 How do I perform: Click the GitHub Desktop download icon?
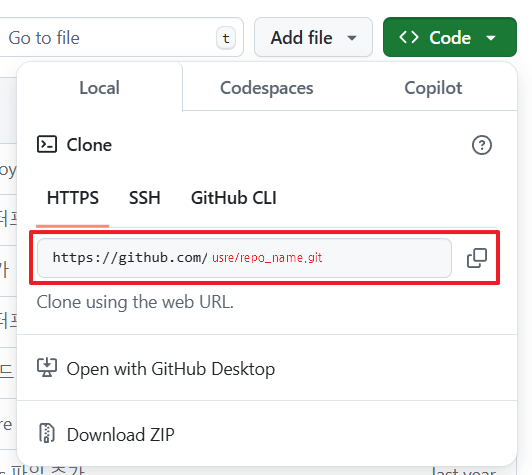pyautogui.click(x=47, y=368)
